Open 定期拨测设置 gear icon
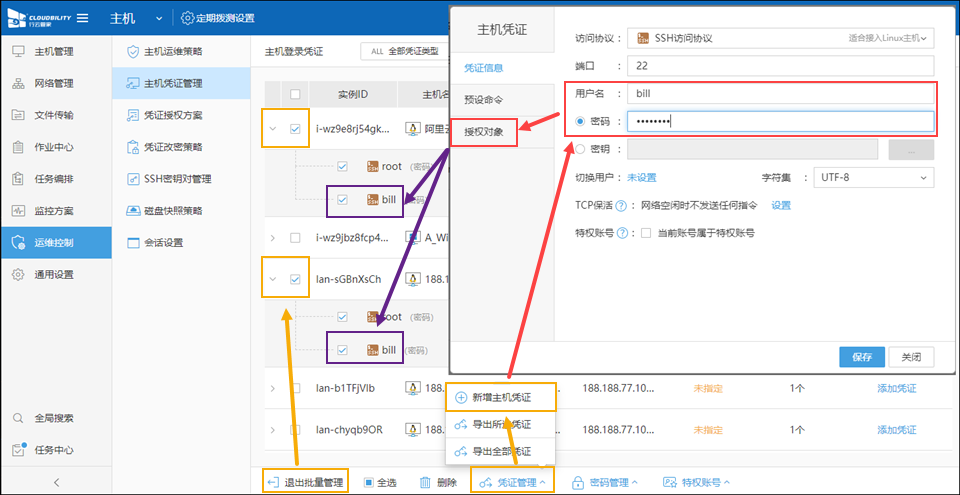The image size is (960, 495). pyautogui.click(x=188, y=18)
